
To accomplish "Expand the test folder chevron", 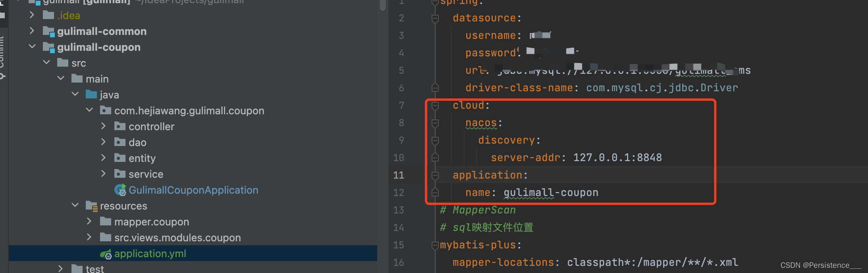I will (61, 269).
